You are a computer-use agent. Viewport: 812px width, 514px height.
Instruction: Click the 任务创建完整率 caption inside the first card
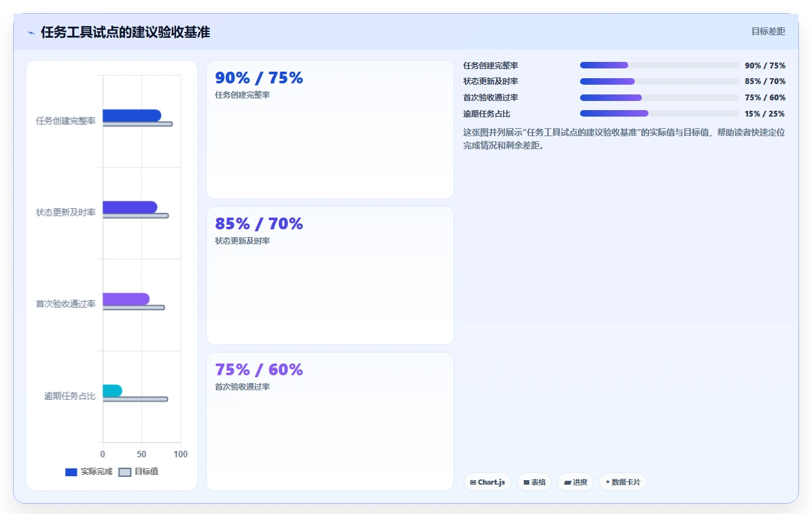[242, 95]
